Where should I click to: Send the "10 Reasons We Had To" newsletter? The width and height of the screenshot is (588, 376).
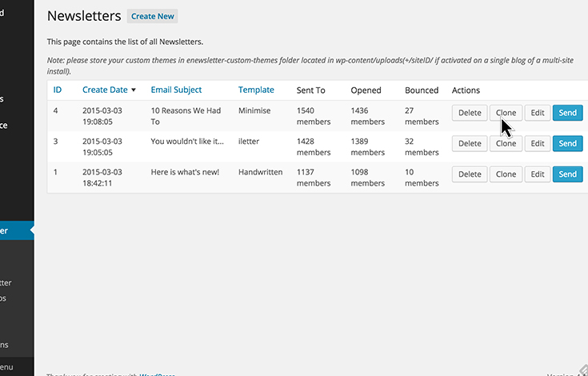(567, 113)
